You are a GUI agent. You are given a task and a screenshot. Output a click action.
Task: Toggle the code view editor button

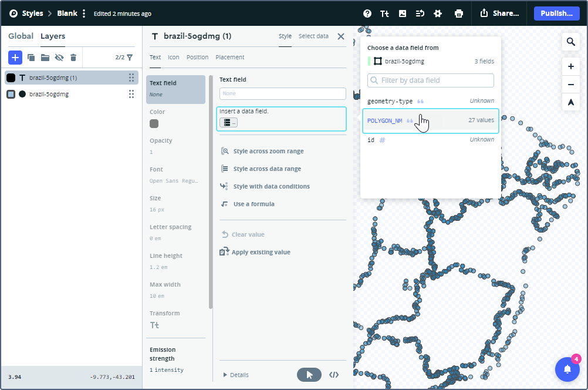click(334, 375)
